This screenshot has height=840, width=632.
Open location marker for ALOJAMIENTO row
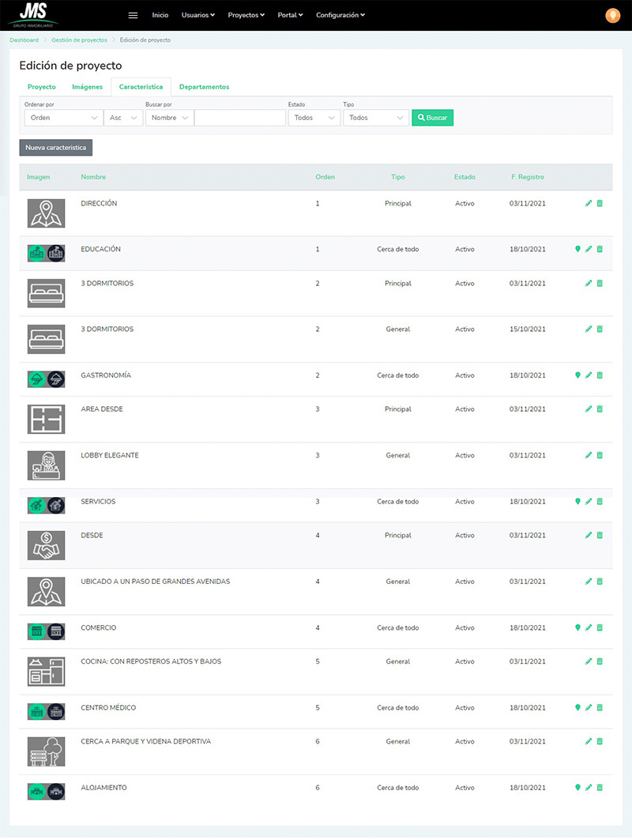(x=577, y=788)
